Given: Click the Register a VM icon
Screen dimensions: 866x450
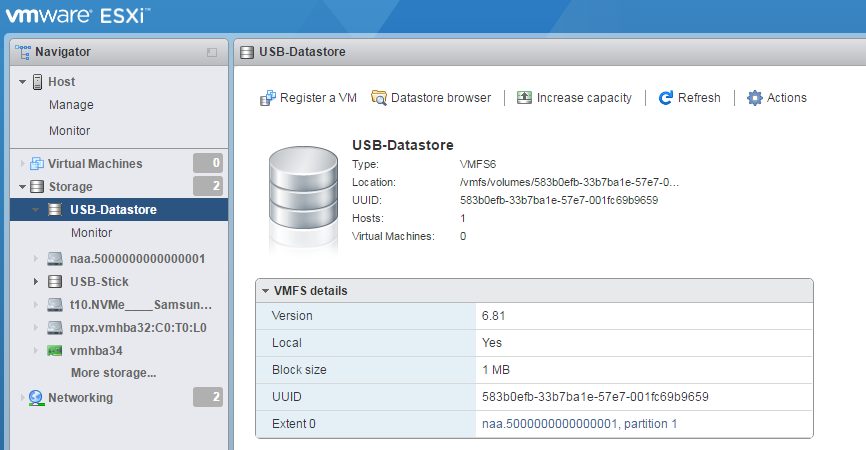Looking at the screenshot, I should 268,98.
